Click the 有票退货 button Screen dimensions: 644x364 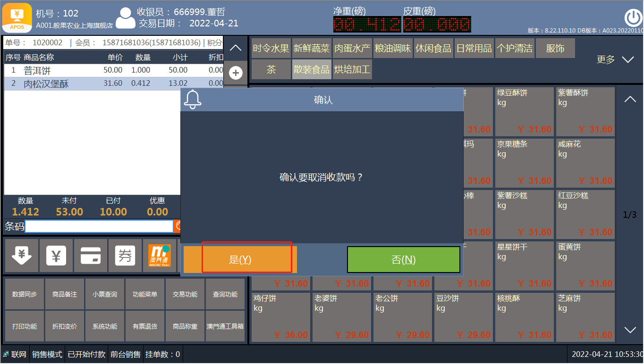145,326
